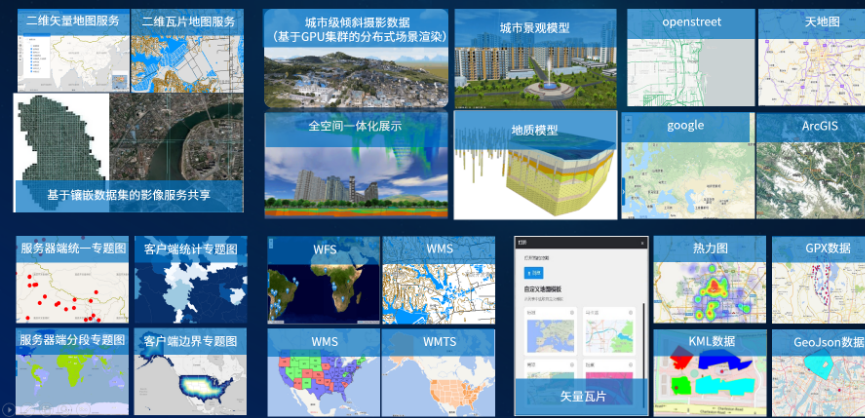865x418 pixels.
Task: Select the radio circle on the Europe map template card
Action: 572,313
